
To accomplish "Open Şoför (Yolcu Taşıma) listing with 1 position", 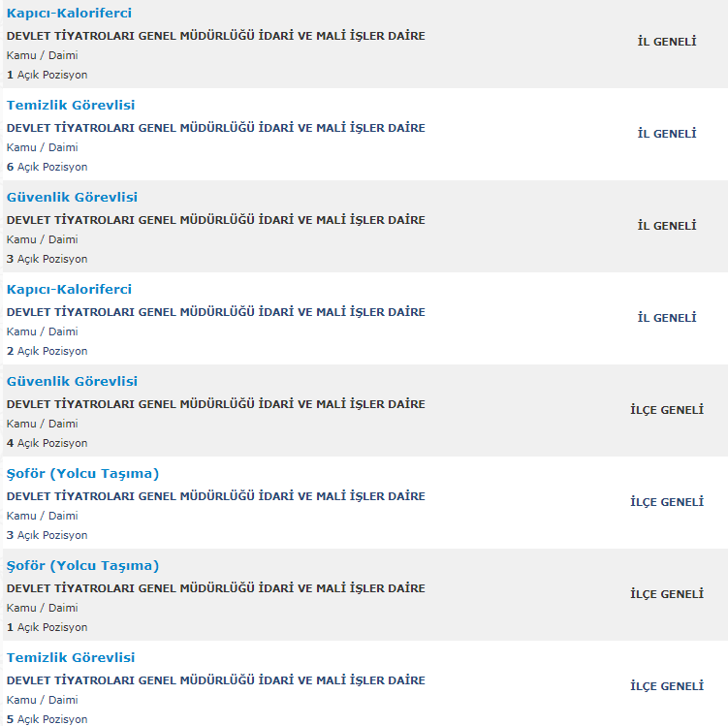I will (82, 566).
